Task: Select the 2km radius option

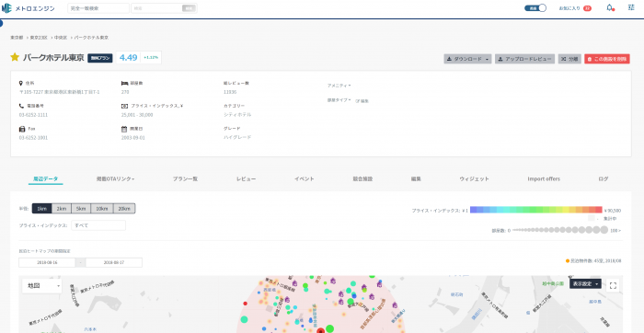Action: click(62, 209)
